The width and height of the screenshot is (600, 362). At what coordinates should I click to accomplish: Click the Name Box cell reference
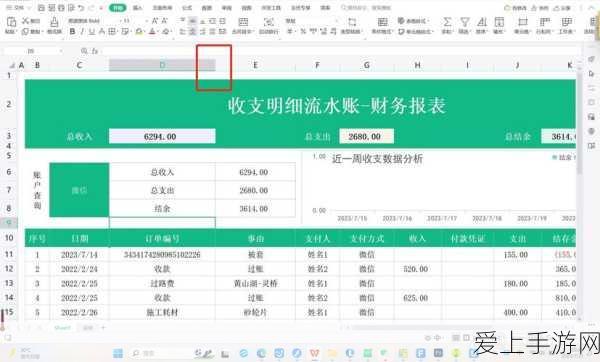click(x=33, y=51)
